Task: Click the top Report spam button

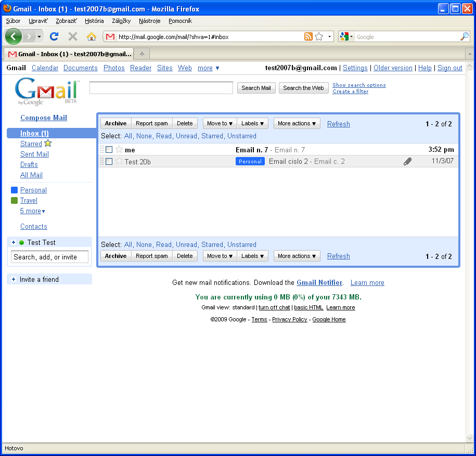Action: pos(152,123)
